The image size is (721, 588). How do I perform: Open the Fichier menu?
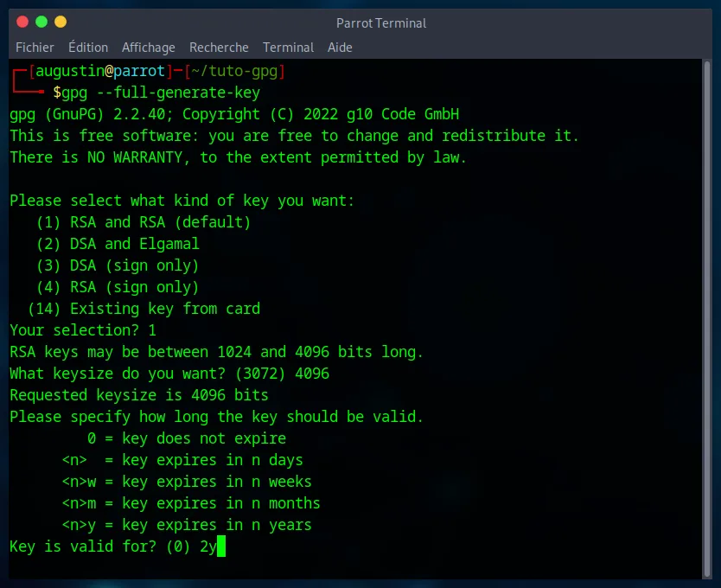pyautogui.click(x=35, y=48)
